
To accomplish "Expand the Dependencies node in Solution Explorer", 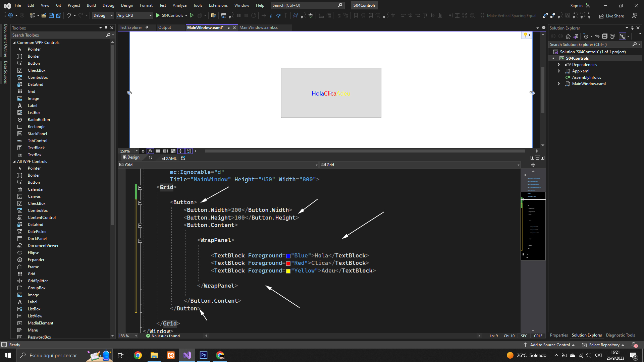I will pos(559,65).
